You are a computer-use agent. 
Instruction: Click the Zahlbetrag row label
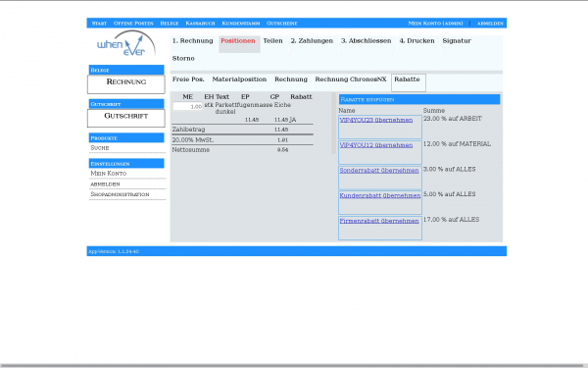click(x=188, y=130)
